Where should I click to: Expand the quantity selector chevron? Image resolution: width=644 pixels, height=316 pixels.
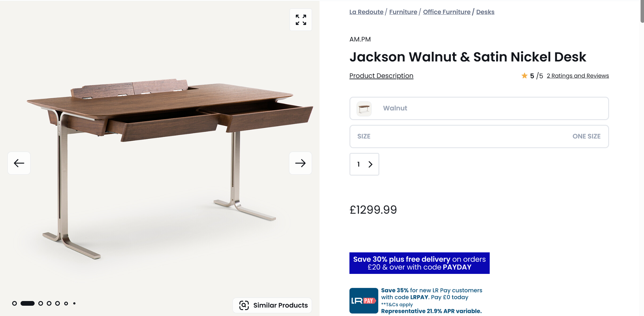click(x=370, y=164)
